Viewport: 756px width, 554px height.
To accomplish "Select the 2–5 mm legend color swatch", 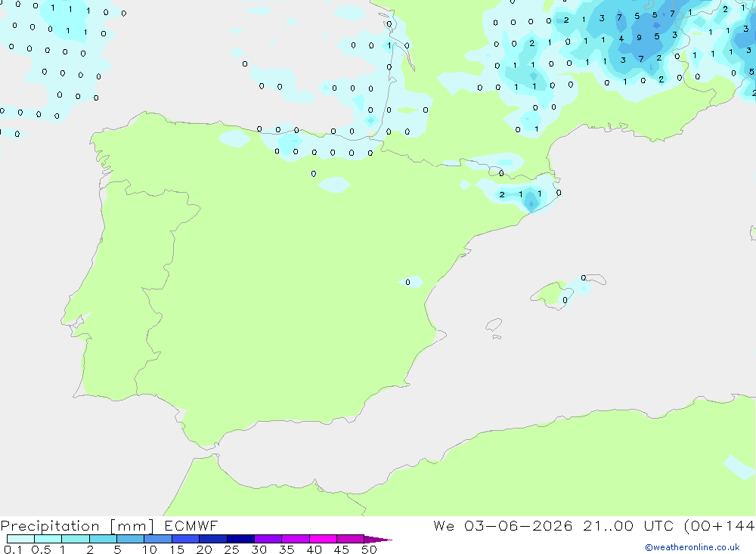I will tap(103, 539).
